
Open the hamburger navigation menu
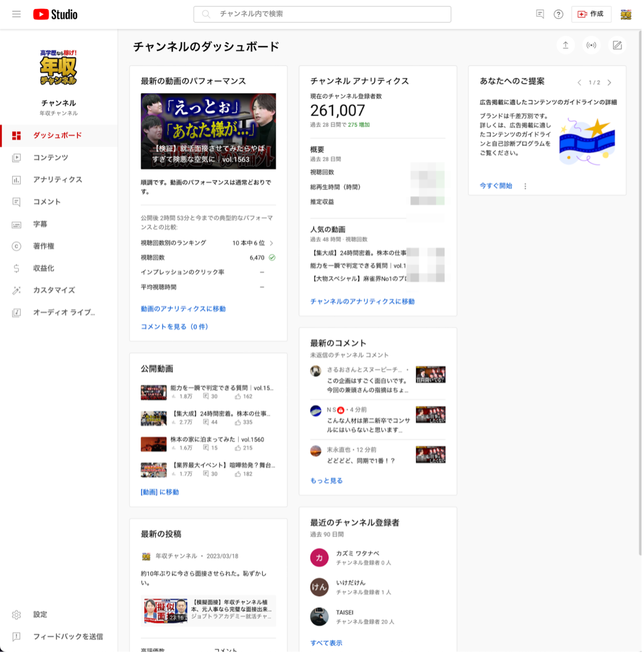click(17, 14)
